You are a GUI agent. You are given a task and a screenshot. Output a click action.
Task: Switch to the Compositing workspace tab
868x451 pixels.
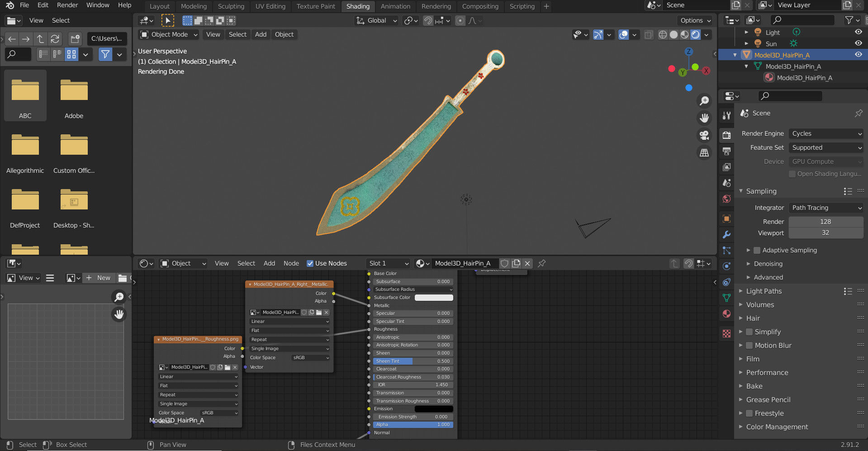480,6
